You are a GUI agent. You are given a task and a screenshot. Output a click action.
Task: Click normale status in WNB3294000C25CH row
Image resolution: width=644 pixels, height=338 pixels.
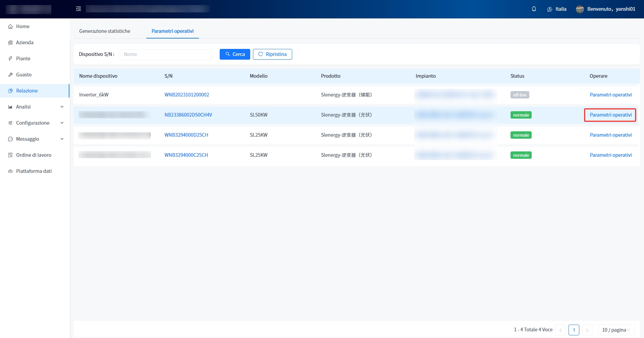pyautogui.click(x=521, y=155)
